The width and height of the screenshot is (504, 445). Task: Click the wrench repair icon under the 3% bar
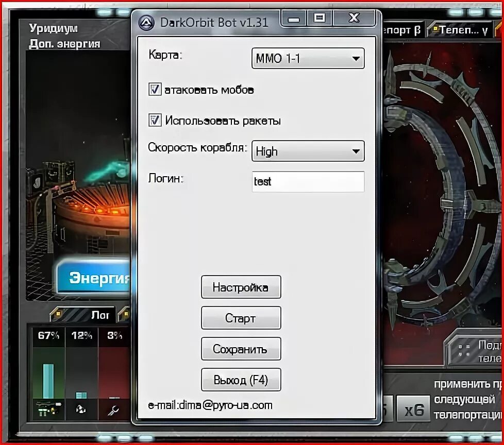tap(114, 410)
